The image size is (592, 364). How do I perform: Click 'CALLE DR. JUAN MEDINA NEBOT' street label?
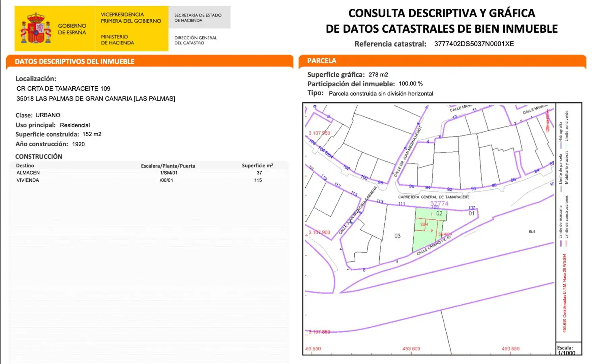(408, 151)
